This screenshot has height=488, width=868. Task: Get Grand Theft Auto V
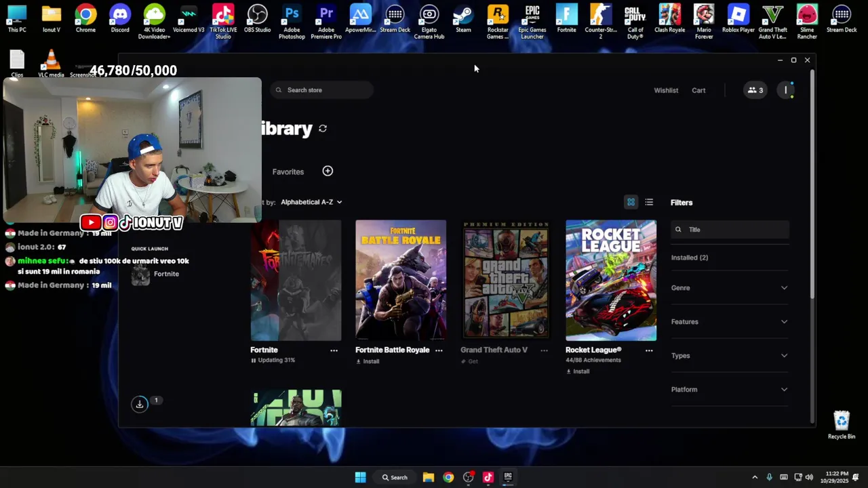point(469,361)
